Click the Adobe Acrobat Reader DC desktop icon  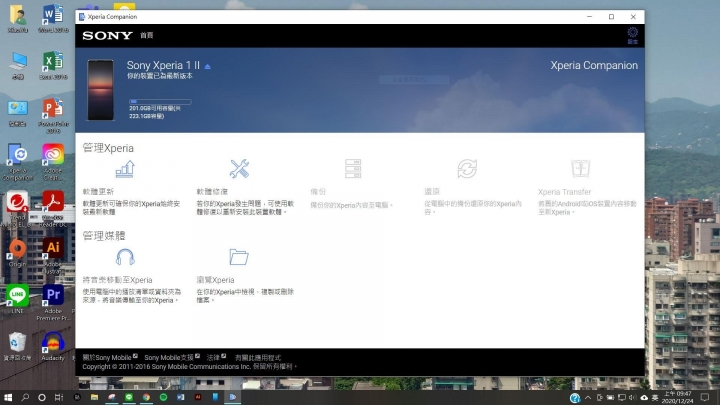click(x=53, y=209)
